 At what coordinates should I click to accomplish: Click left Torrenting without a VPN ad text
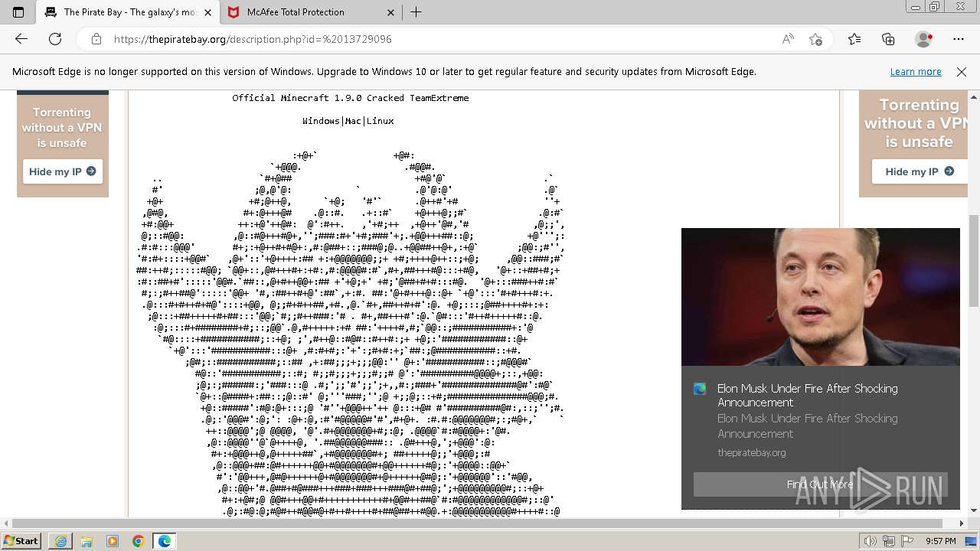62,128
